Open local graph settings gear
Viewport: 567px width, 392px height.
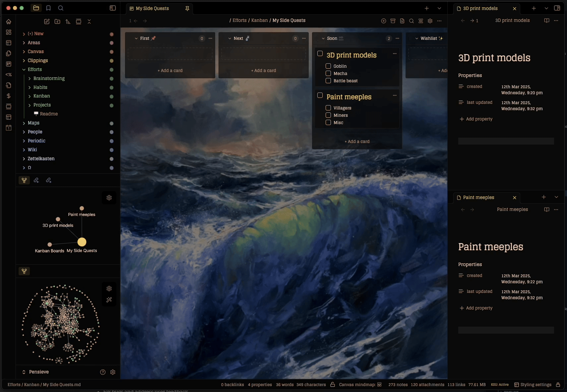pyautogui.click(x=109, y=198)
